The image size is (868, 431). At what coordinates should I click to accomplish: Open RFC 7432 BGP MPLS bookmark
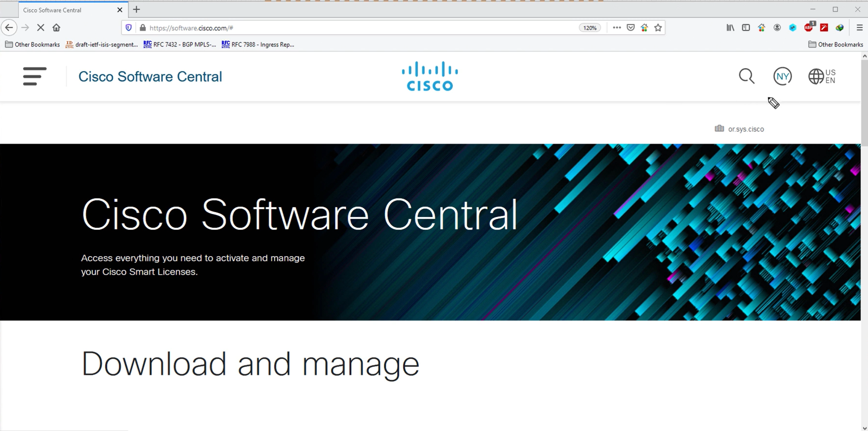tap(180, 45)
